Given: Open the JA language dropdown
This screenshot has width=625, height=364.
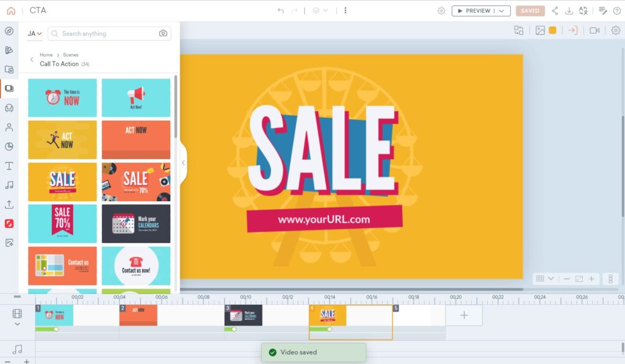Looking at the screenshot, I should coord(35,34).
